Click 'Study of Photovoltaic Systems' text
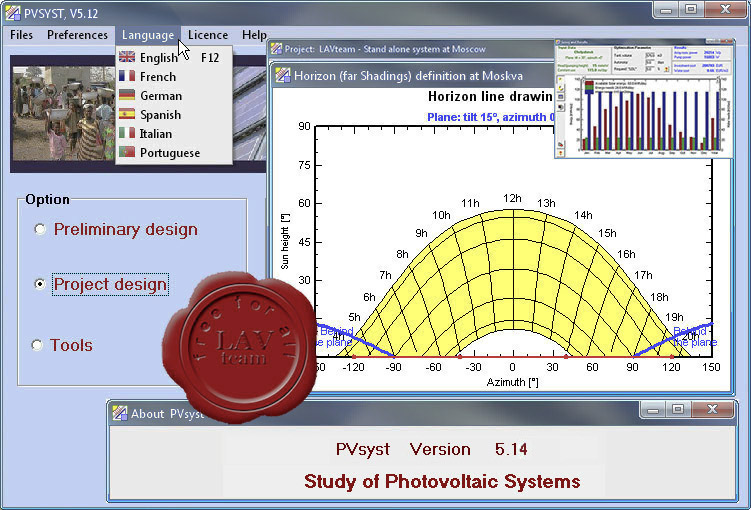The height and width of the screenshot is (510, 751). click(x=442, y=481)
